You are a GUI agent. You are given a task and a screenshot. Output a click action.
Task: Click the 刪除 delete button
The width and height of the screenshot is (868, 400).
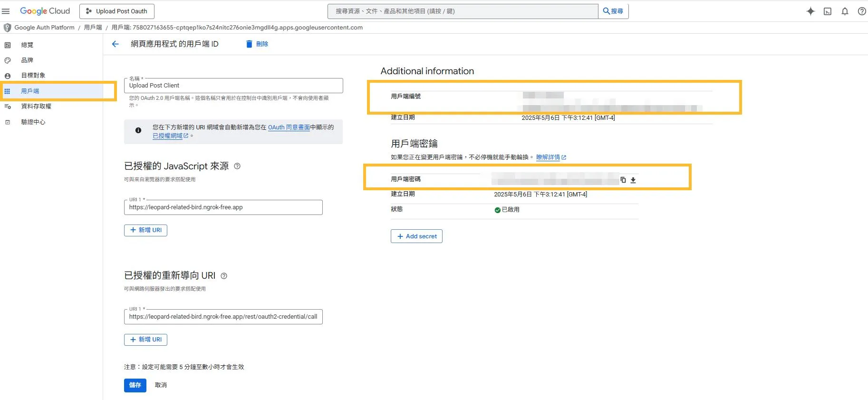click(257, 44)
